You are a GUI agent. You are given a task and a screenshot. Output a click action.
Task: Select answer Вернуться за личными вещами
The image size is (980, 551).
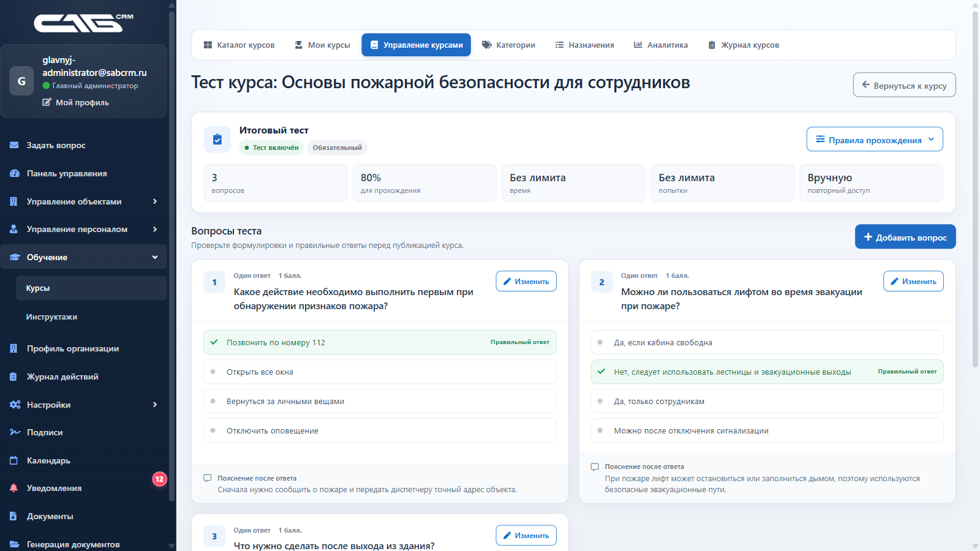coord(380,401)
